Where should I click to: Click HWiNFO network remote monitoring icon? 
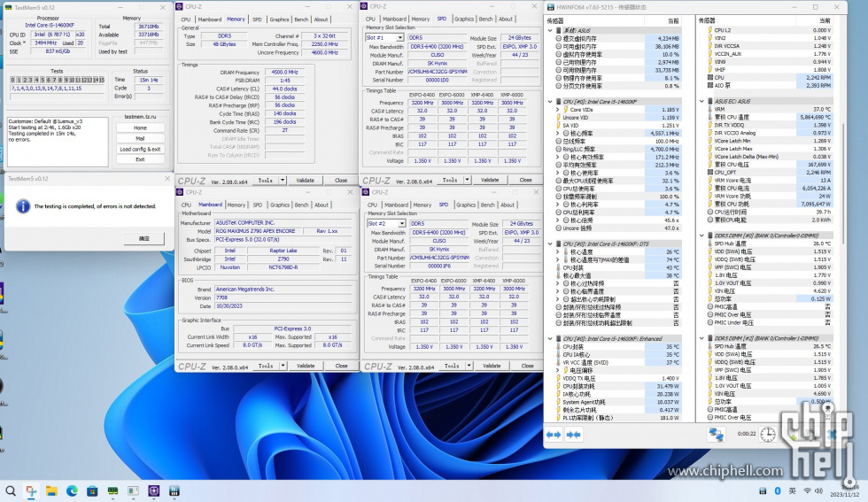(717, 435)
